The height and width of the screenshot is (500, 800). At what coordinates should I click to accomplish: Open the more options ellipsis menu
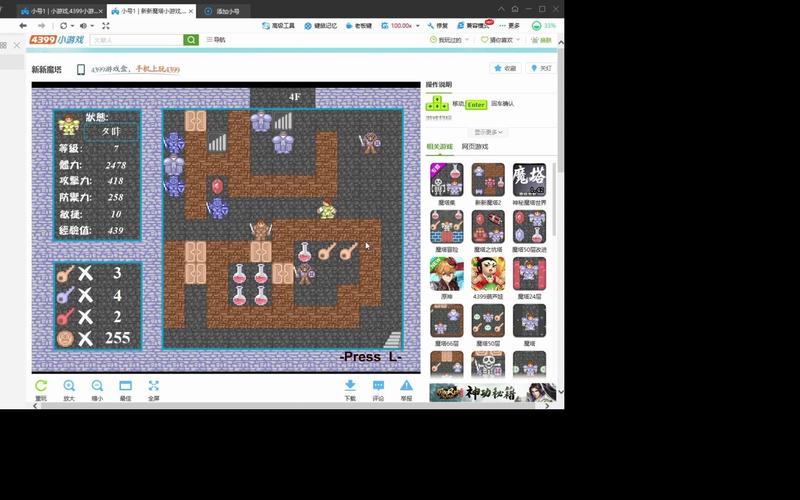(x=509, y=26)
